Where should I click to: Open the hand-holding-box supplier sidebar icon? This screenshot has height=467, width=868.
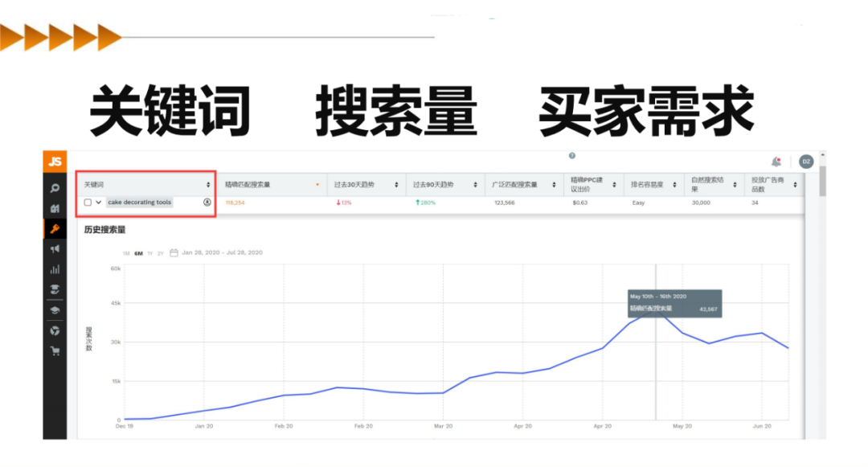click(55, 289)
